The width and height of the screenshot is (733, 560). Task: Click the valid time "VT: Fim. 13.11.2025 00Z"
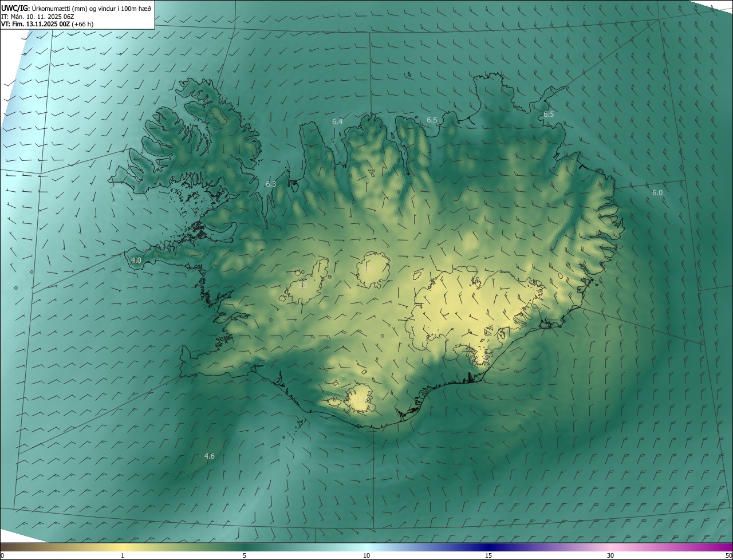[36, 24]
